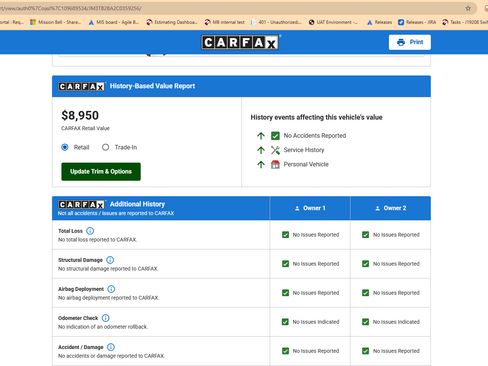Click Odometer Check 'No Issues Indicated' under Owner 2

coord(396,322)
